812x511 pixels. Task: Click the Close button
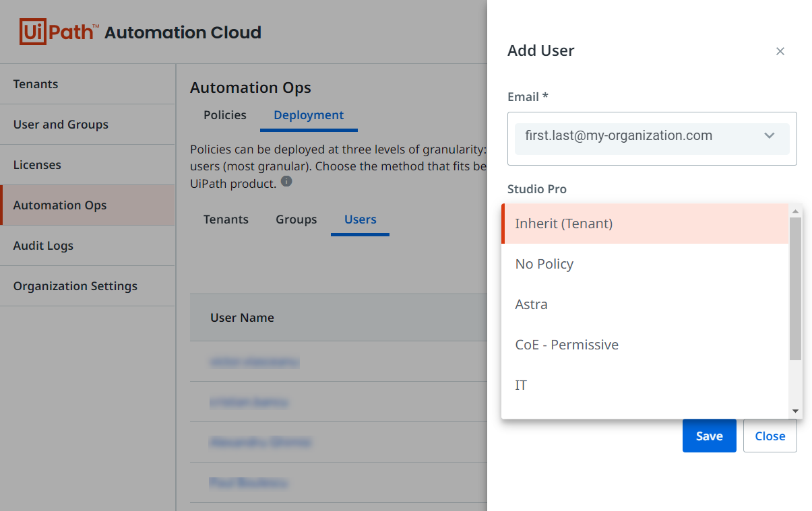(770, 436)
